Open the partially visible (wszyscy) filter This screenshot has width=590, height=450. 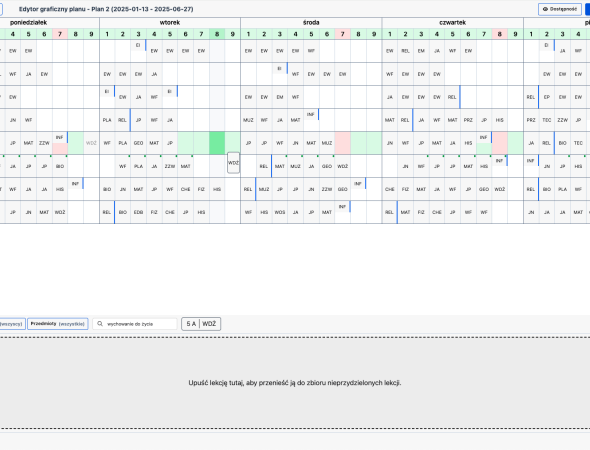[x=12, y=324]
